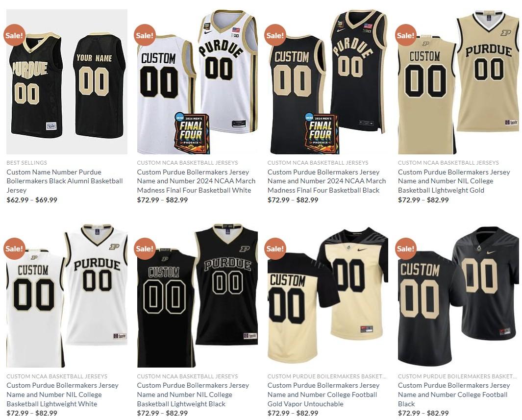Viewport: 522px width, 420px height.
Task: Click Sale badge on Lightweight Gold jersey
Action: 406,35
